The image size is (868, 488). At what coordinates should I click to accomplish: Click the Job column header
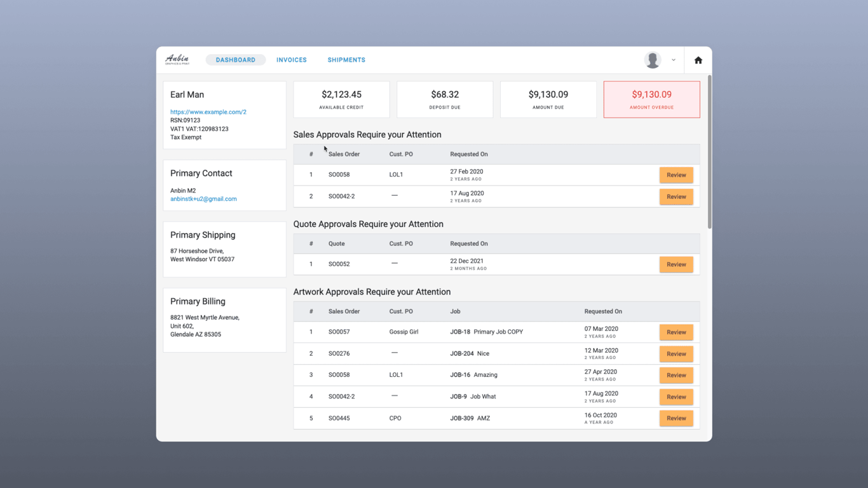[455, 311]
